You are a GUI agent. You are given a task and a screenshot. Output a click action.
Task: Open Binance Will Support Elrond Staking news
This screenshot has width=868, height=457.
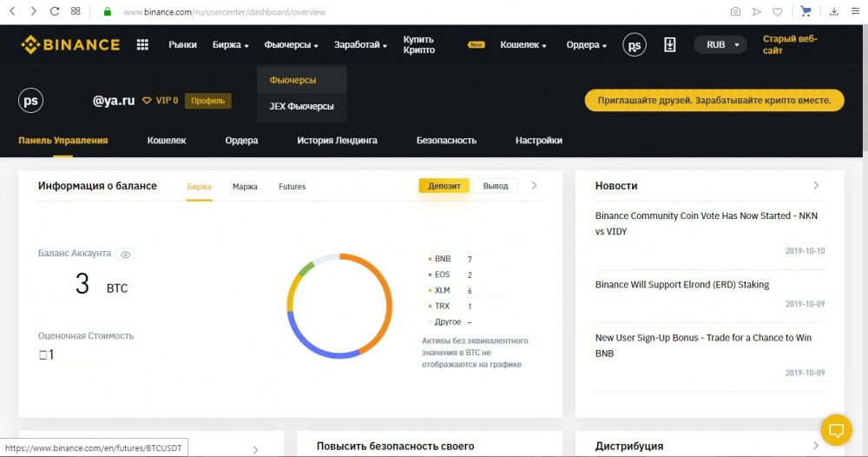681,285
